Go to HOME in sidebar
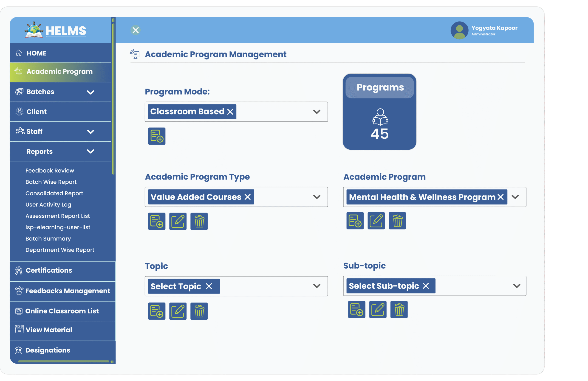The height and width of the screenshot is (381, 588). [x=36, y=53]
